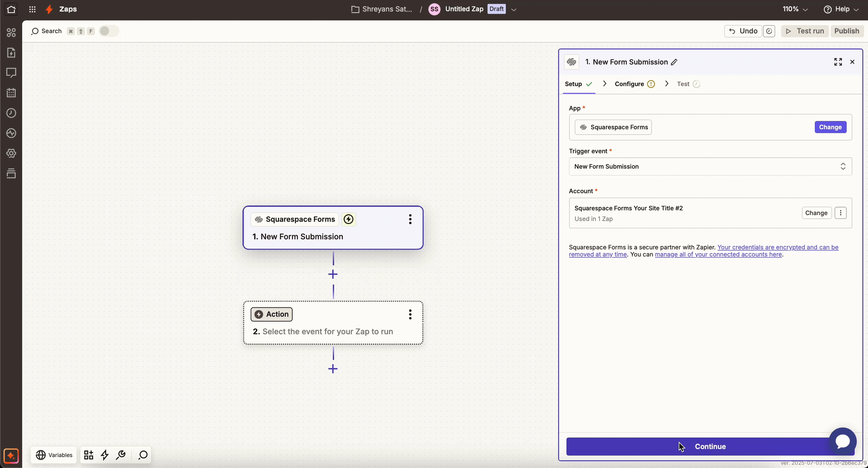Open the Help menu
This screenshot has width=868, height=468.
point(841,9)
